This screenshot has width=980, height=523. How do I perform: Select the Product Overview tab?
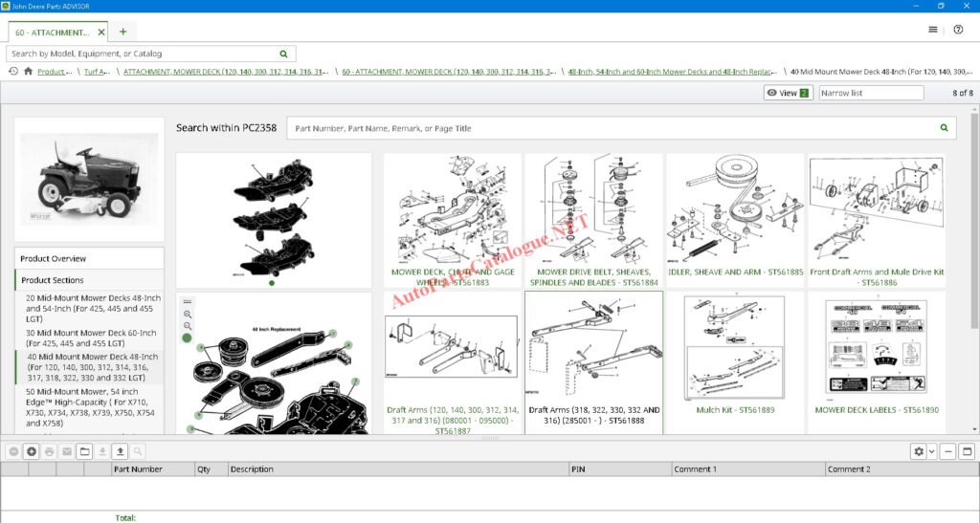[x=54, y=258]
